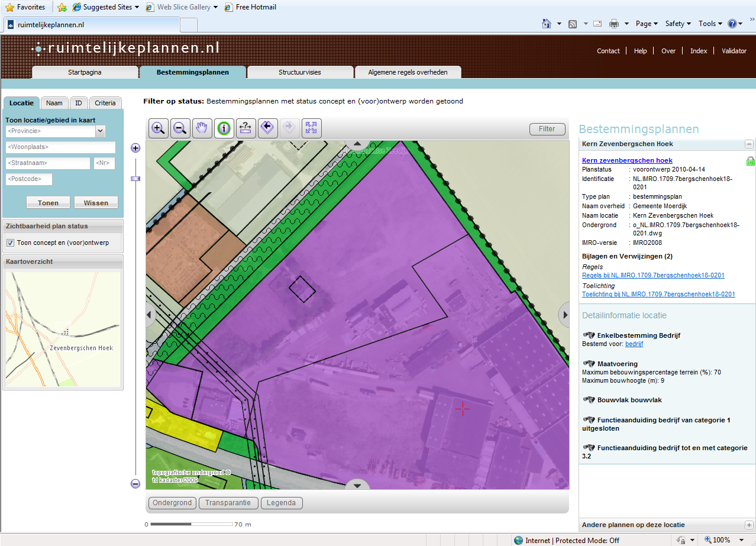Select the zoom out magnifier tool

[180, 128]
